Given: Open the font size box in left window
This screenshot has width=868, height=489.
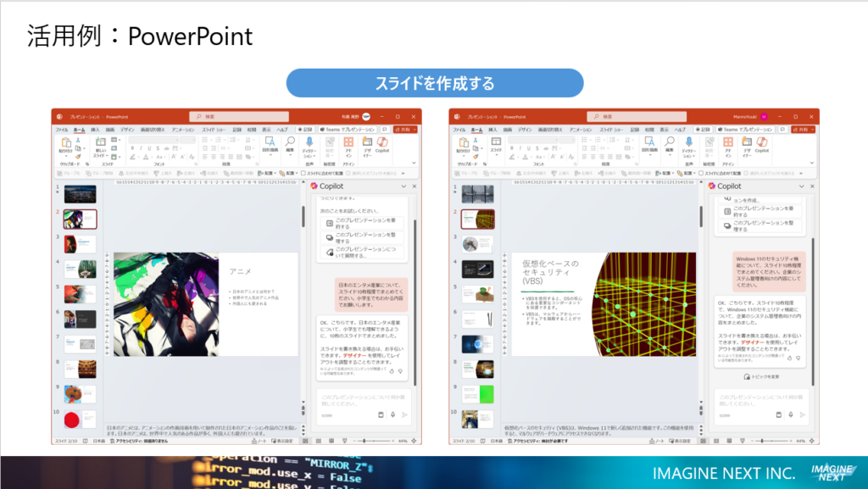Looking at the screenshot, I should tap(188, 140).
